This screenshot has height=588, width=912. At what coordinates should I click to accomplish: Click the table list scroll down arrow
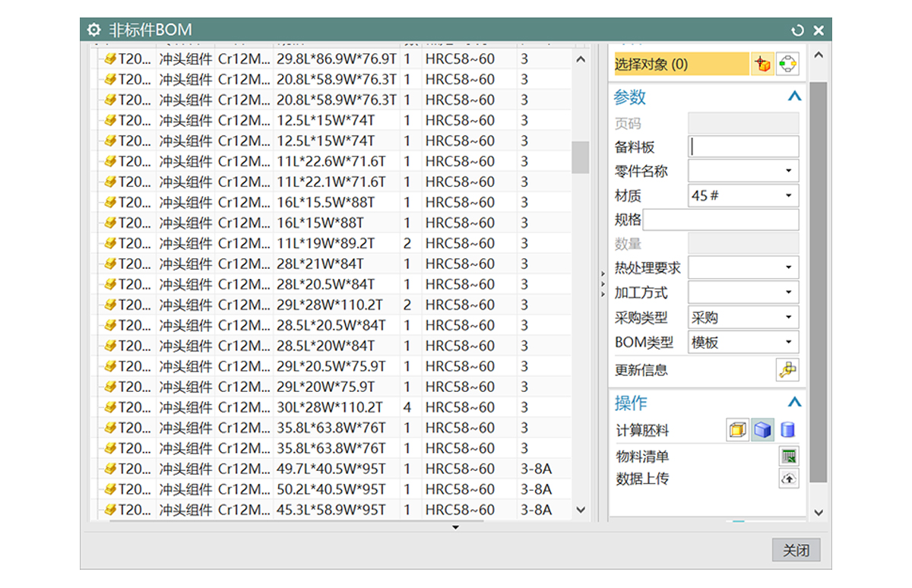coord(581,510)
